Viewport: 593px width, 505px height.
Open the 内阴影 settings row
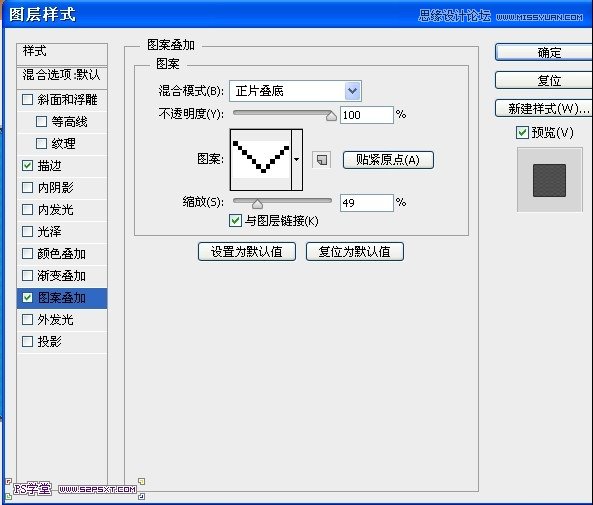(x=62, y=188)
